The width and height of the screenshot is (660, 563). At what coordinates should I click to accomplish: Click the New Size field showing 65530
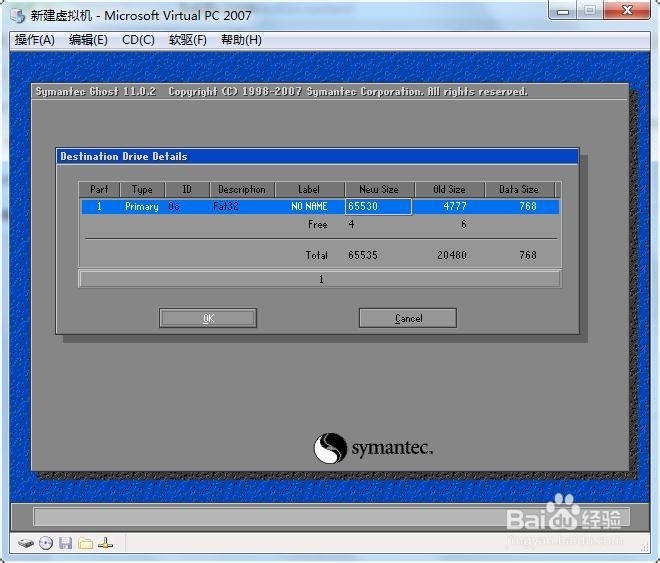point(378,207)
